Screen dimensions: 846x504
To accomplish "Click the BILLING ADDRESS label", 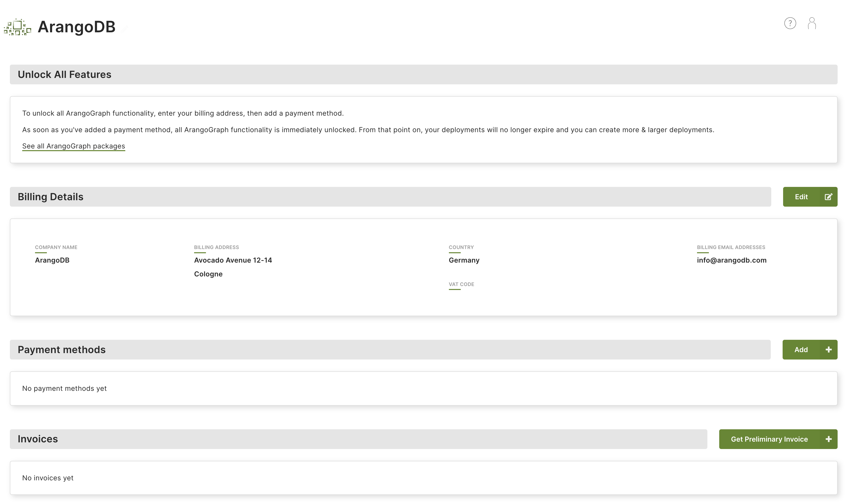I will click(216, 247).
